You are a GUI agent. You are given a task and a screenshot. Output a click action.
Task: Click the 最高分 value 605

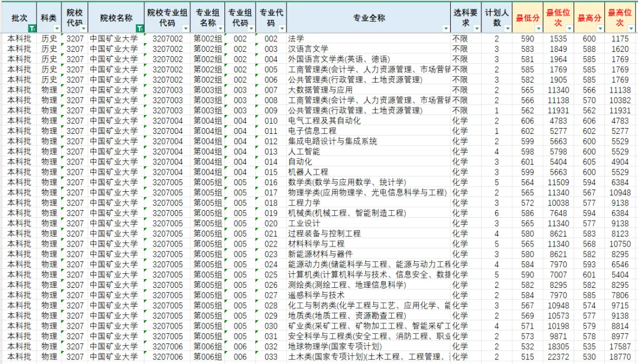[x=589, y=162]
